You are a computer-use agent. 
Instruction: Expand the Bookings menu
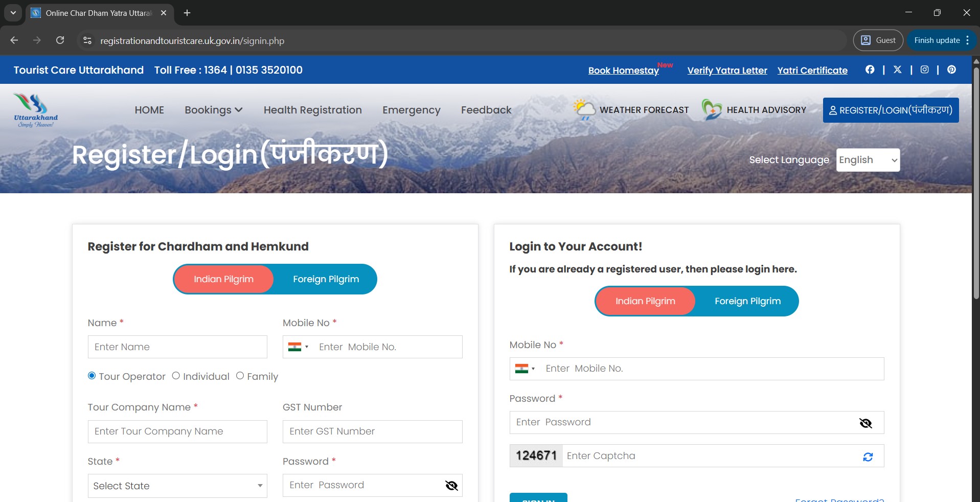(x=213, y=110)
